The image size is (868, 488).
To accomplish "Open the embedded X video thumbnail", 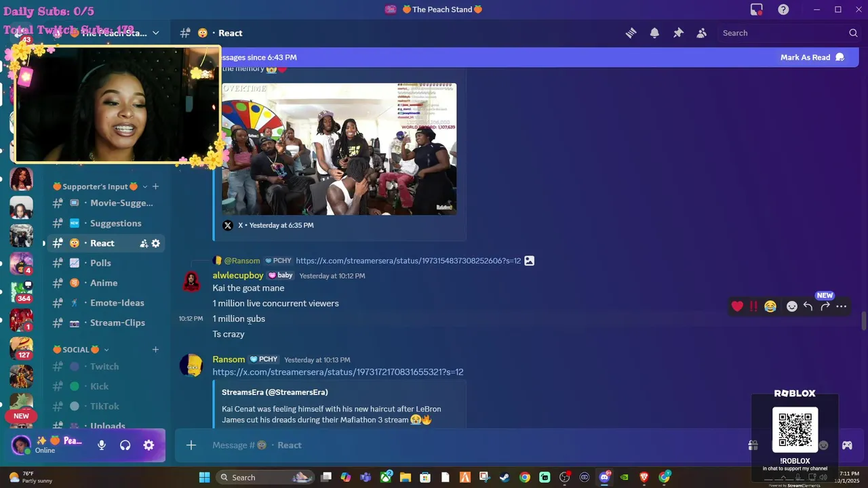I will pos(339,149).
